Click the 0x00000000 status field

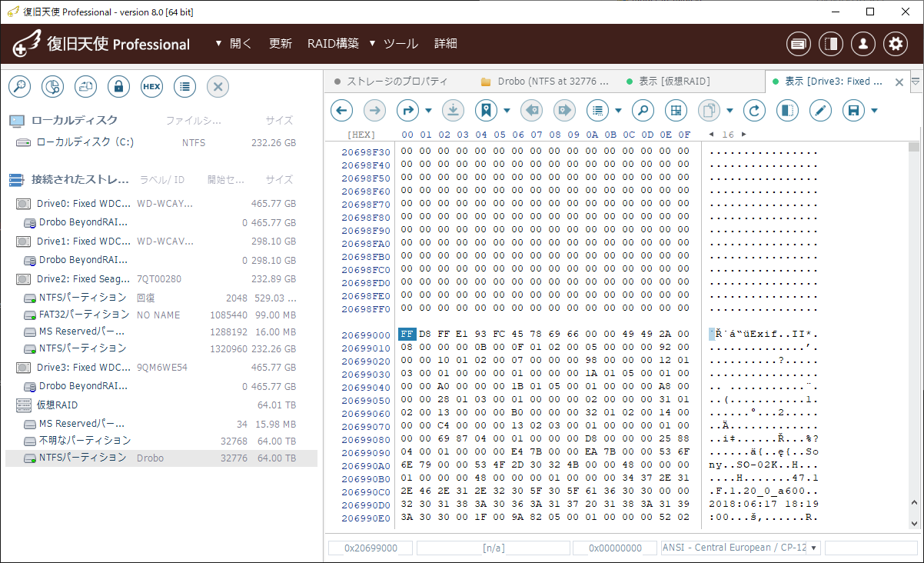[615, 548]
